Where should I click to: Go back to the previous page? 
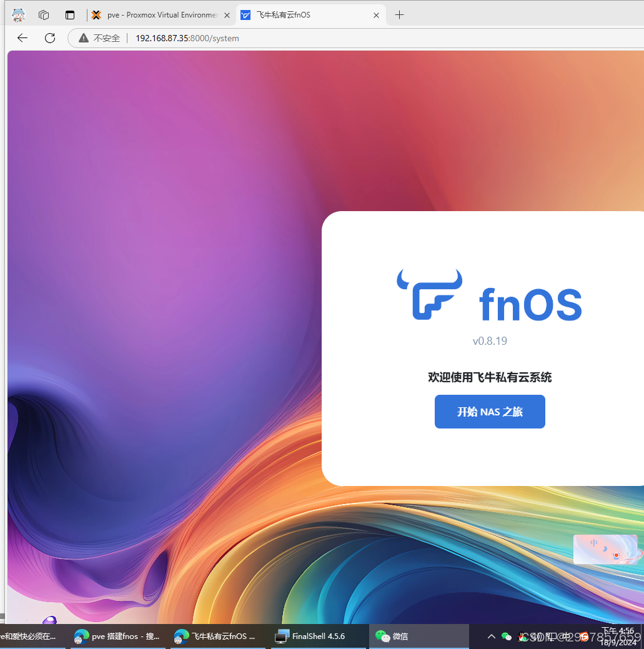[22, 38]
